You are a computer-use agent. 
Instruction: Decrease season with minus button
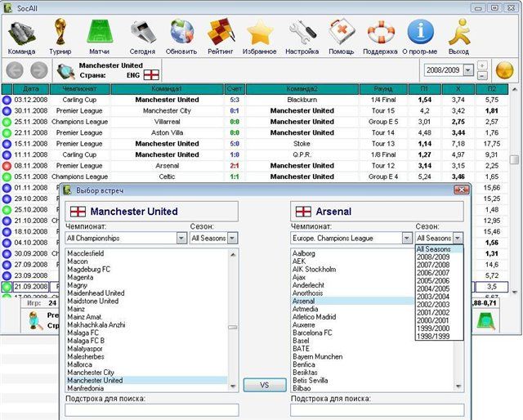coord(482,76)
